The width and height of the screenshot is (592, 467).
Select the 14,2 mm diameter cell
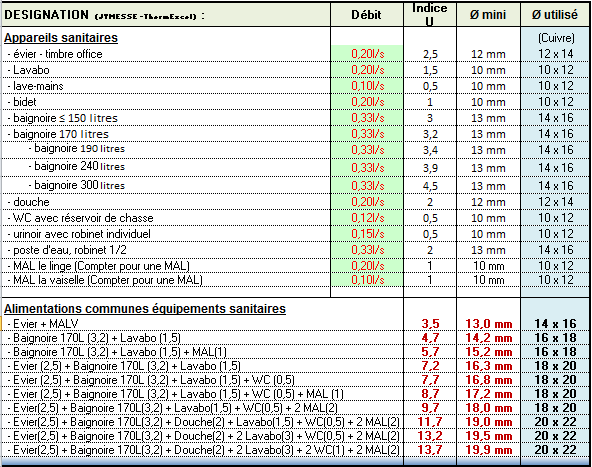(x=488, y=338)
